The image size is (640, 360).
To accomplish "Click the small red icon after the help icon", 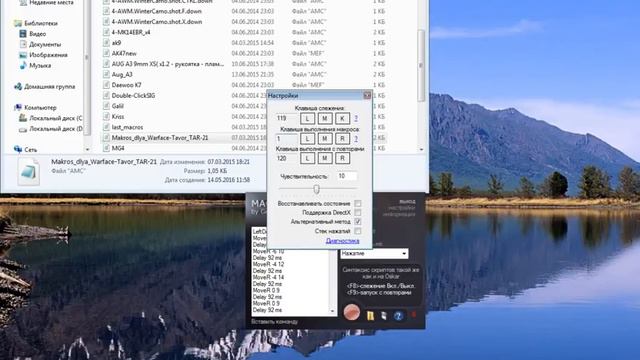I will tap(413, 315).
